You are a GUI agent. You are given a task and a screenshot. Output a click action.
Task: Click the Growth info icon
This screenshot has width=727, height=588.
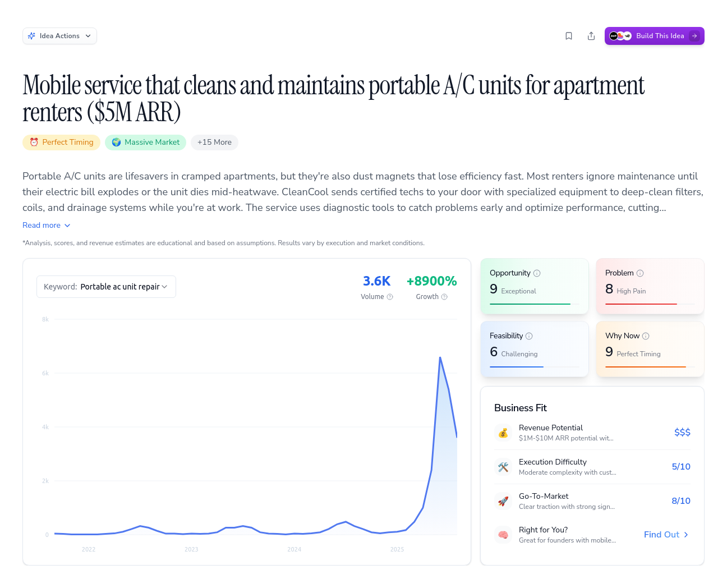pos(444,297)
